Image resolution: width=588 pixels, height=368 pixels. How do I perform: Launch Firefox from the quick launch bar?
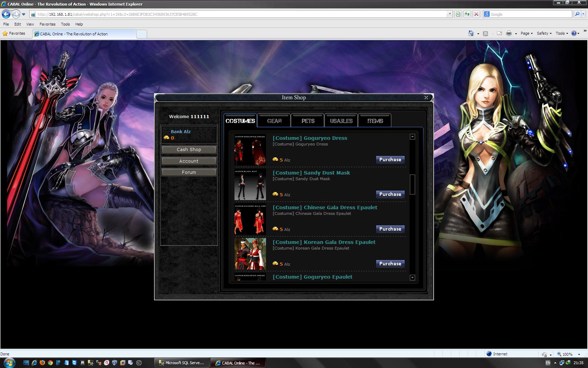pyautogui.click(x=42, y=363)
